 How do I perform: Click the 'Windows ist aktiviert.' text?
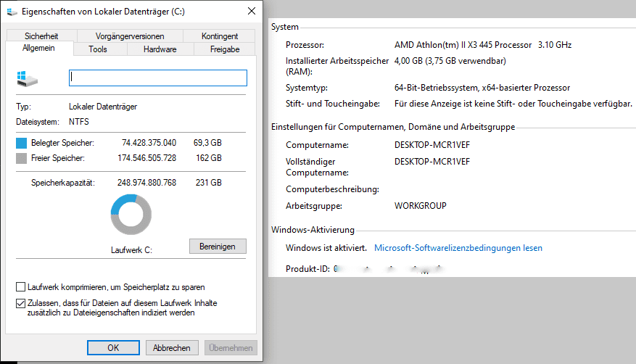326,248
